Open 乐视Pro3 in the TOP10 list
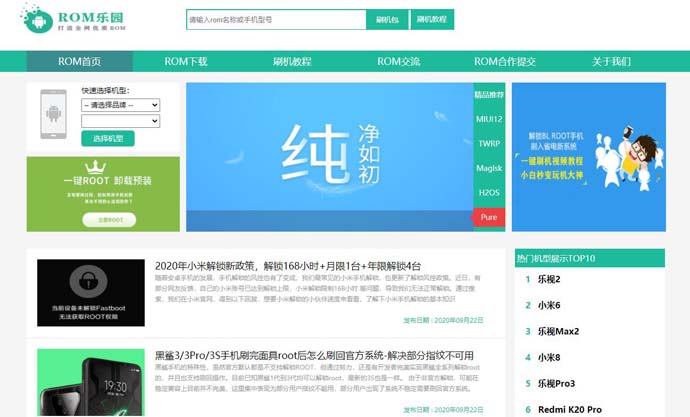The height and width of the screenshot is (417, 690). click(x=556, y=383)
